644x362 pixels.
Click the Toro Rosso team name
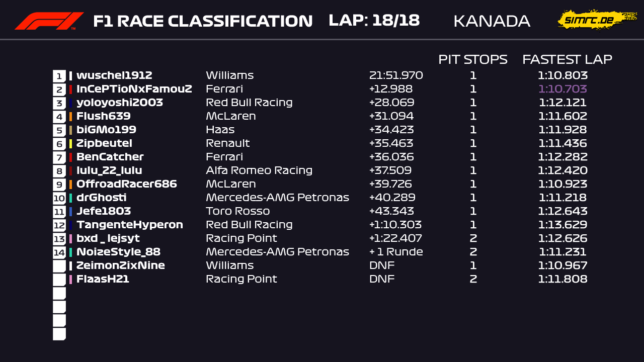(237, 212)
